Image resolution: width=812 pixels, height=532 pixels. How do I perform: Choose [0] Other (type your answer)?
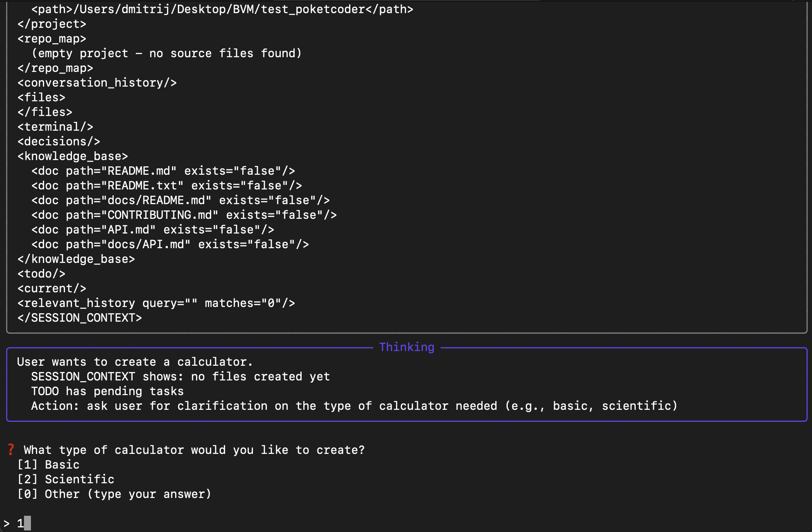click(x=114, y=494)
